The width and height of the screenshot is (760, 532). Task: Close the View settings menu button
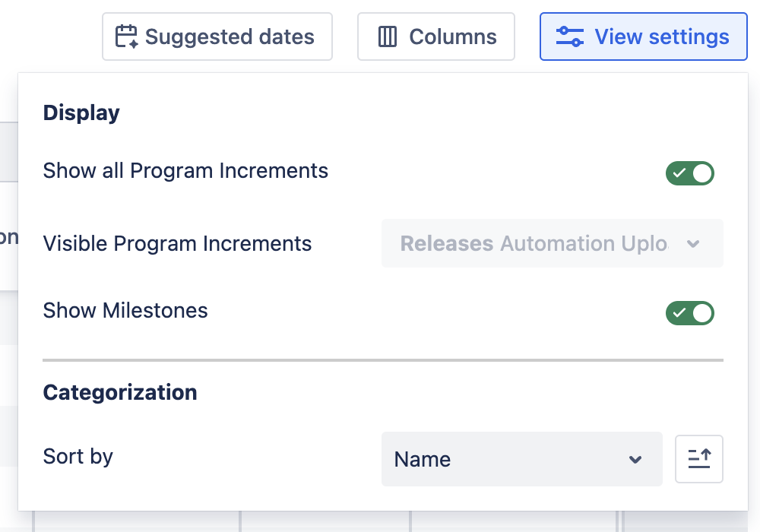(x=643, y=36)
